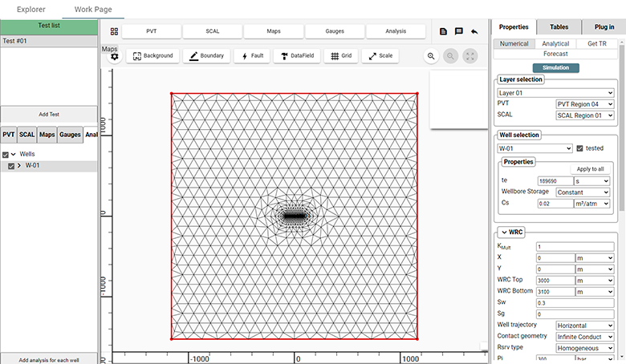The image size is (626, 364).
Task: Click the te value input field
Action: [x=555, y=181]
